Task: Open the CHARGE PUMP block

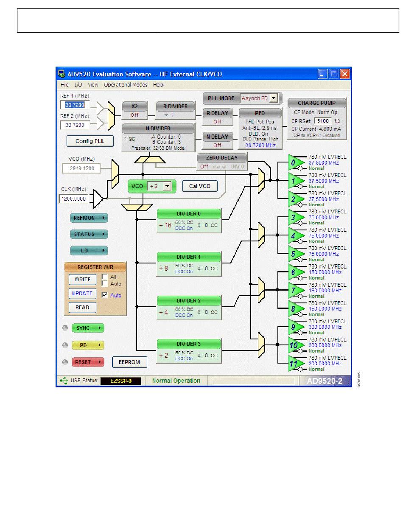Action: point(317,119)
